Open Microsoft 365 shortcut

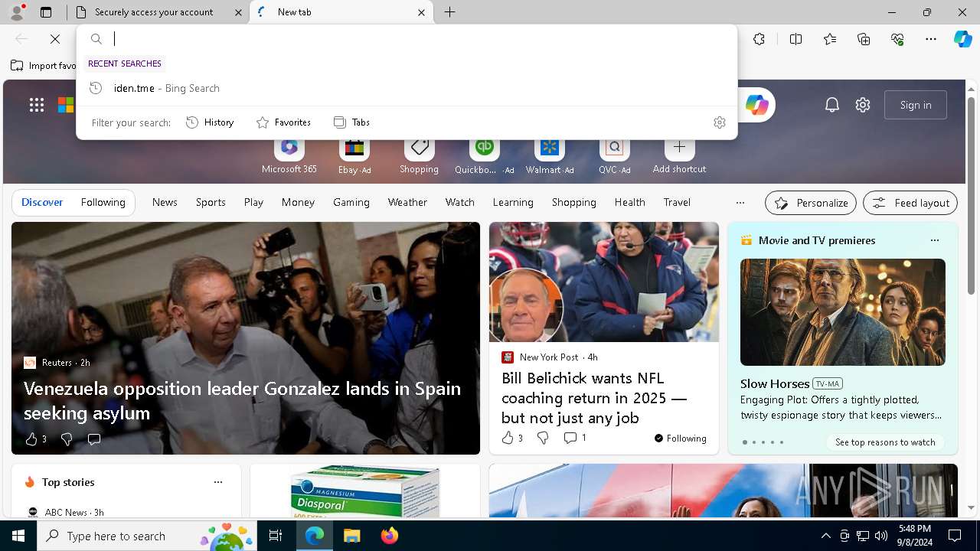point(289,156)
